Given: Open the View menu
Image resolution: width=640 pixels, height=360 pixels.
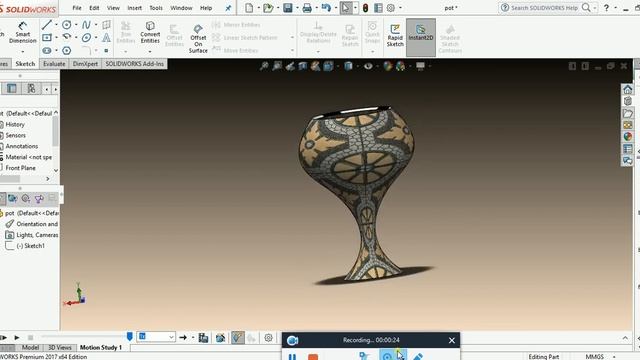Looking at the screenshot, I should click(x=113, y=8).
